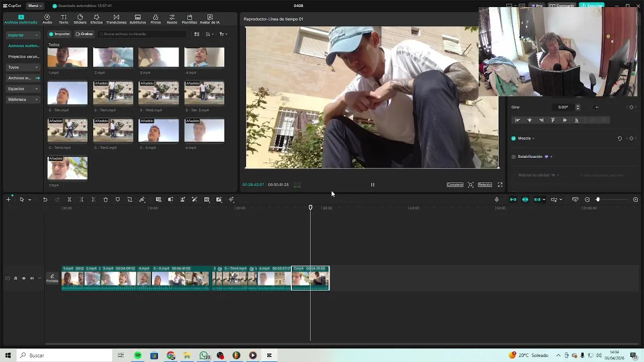The height and width of the screenshot is (362, 644).
Task: Select the 7.mp4 clip on timeline
Action: pyautogui.click(x=310, y=278)
